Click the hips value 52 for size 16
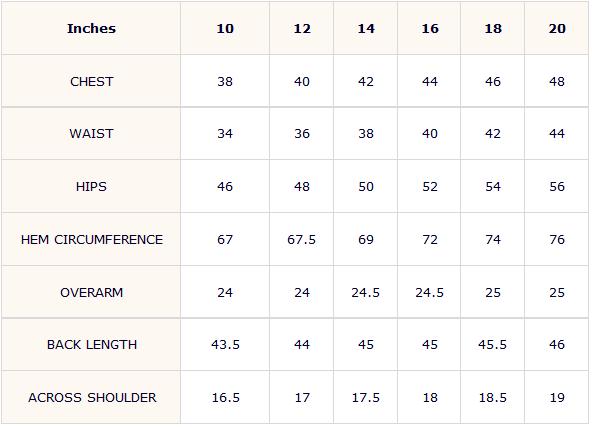Image resolution: width=592 pixels, height=427 pixels. click(x=430, y=187)
